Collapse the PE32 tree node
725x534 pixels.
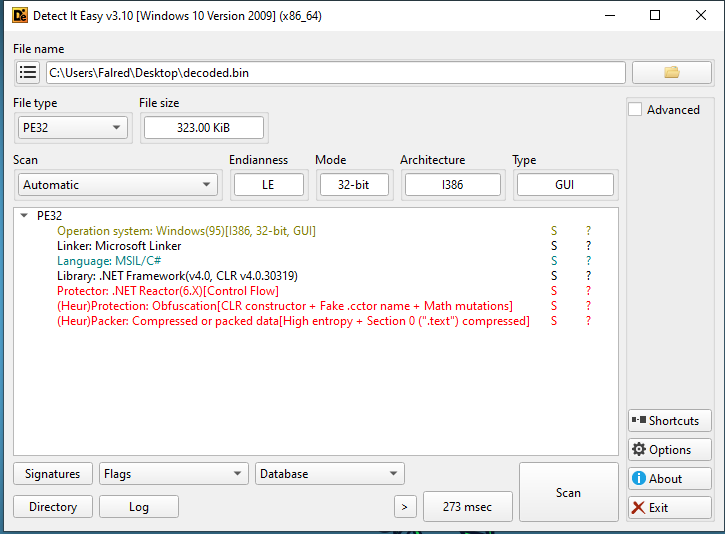pyautogui.click(x=25, y=215)
